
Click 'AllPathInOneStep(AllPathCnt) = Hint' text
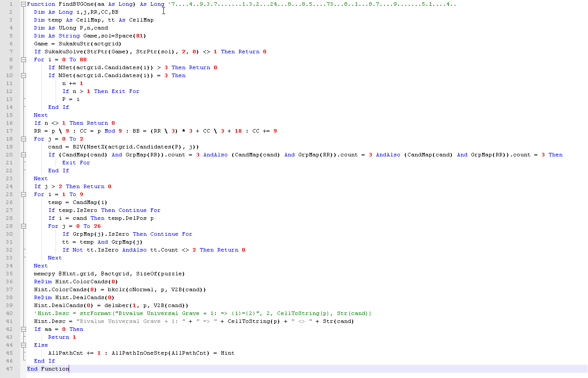tap(173, 353)
